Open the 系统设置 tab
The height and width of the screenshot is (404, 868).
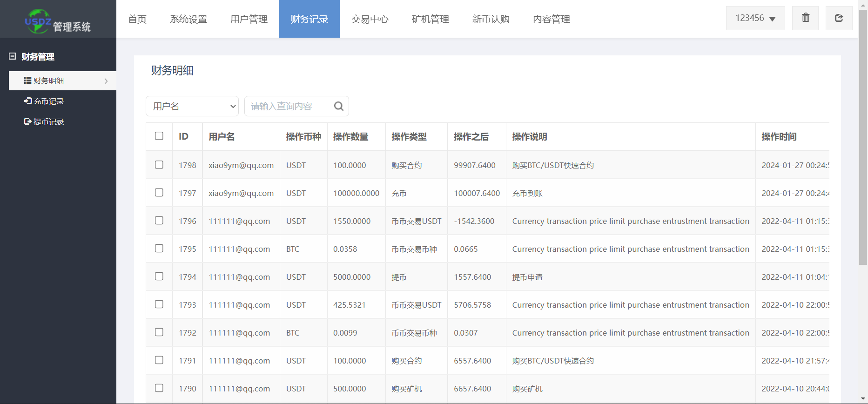(188, 19)
